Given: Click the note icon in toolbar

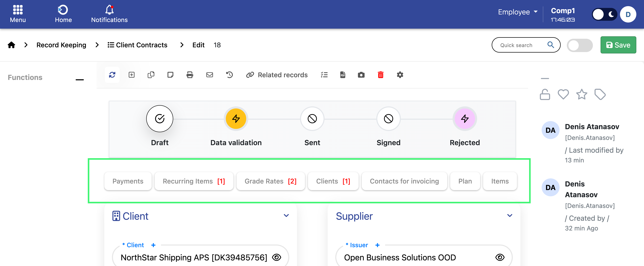Looking at the screenshot, I should click(x=170, y=75).
